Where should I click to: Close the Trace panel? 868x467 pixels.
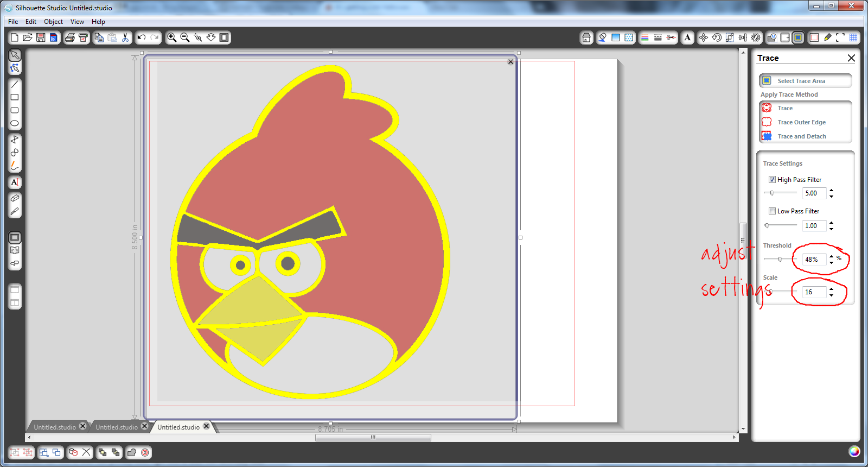[851, 58]
